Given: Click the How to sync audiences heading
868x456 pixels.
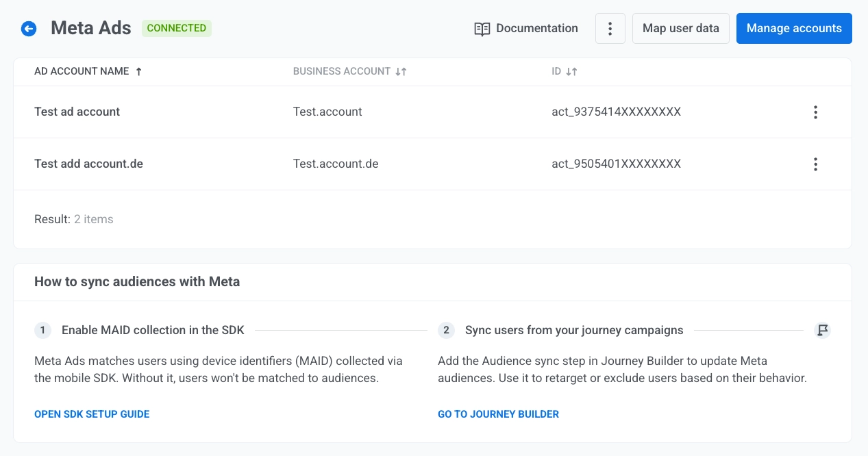Looking at the screenshot, I should (137, 281).
